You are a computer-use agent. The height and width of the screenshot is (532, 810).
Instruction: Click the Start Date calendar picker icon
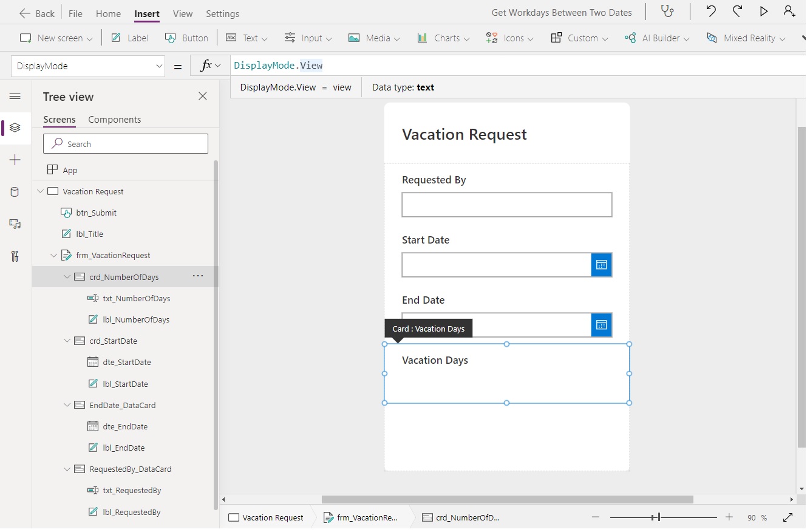[601, 265]
